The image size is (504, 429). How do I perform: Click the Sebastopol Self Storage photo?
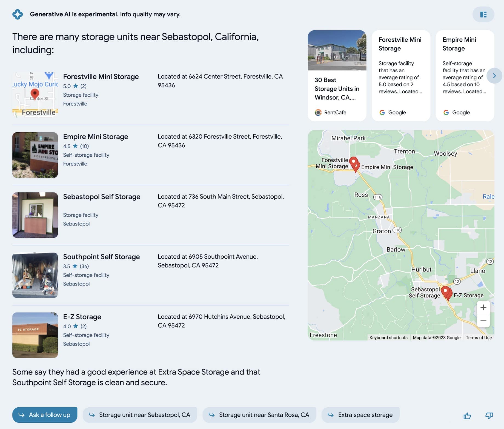[35, 215]
